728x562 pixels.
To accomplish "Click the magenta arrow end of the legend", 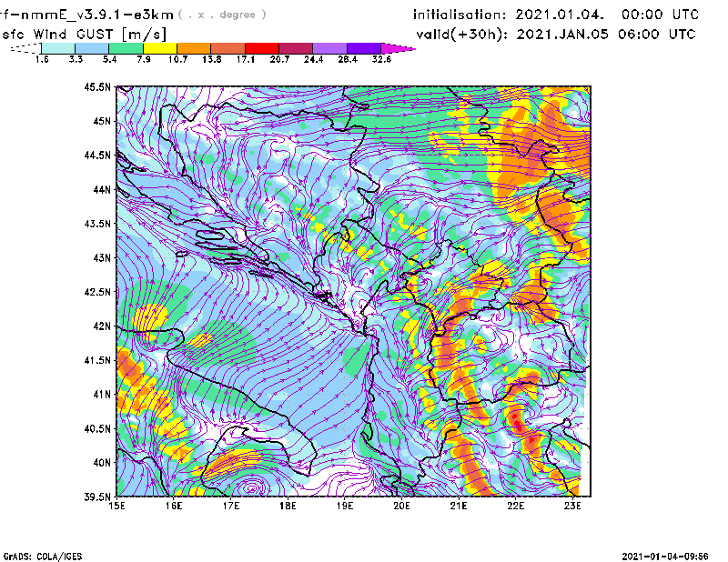I will pos(398,48).
